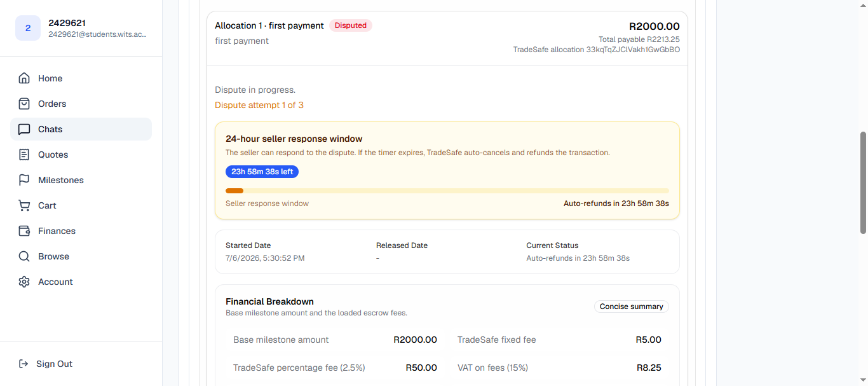The width and height of the screenshot is (868, 386).
Task: Click the seller response window progress bar
Action: pos(447,191)
